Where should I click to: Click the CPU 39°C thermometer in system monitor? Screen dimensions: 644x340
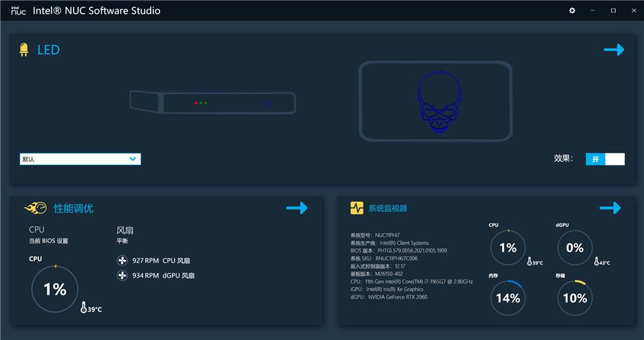535,261
